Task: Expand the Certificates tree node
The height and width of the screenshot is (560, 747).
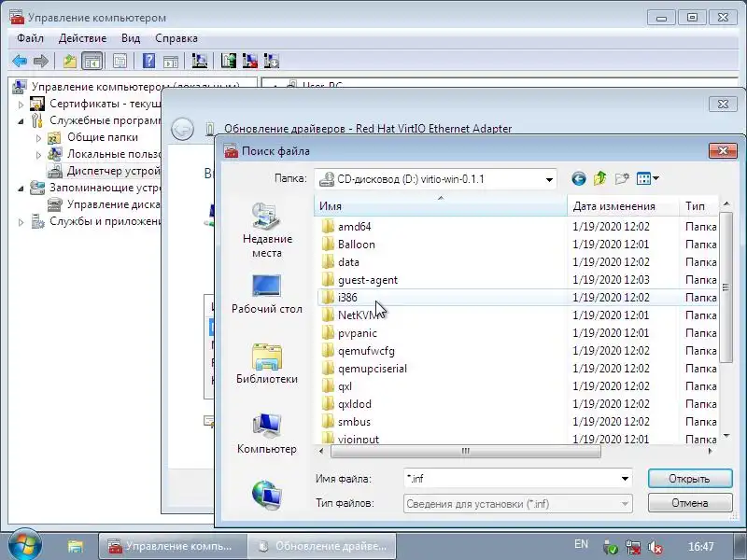Action: point(21,104)
